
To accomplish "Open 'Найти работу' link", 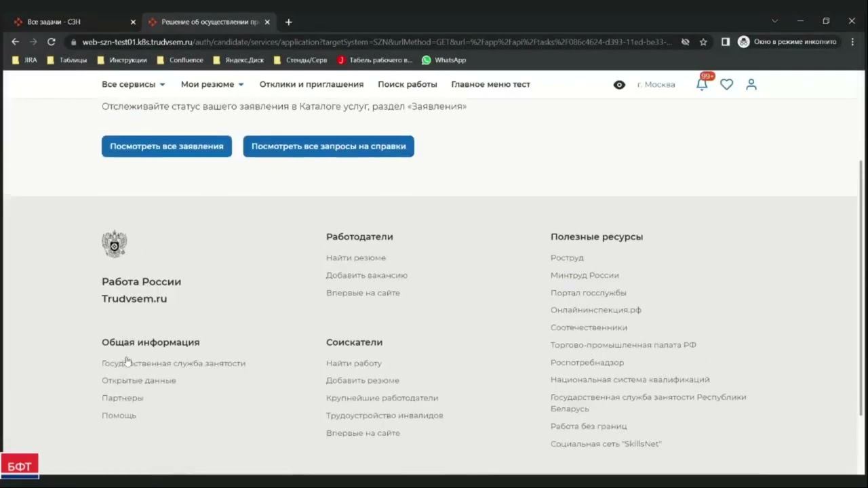I will click(354, 363).
